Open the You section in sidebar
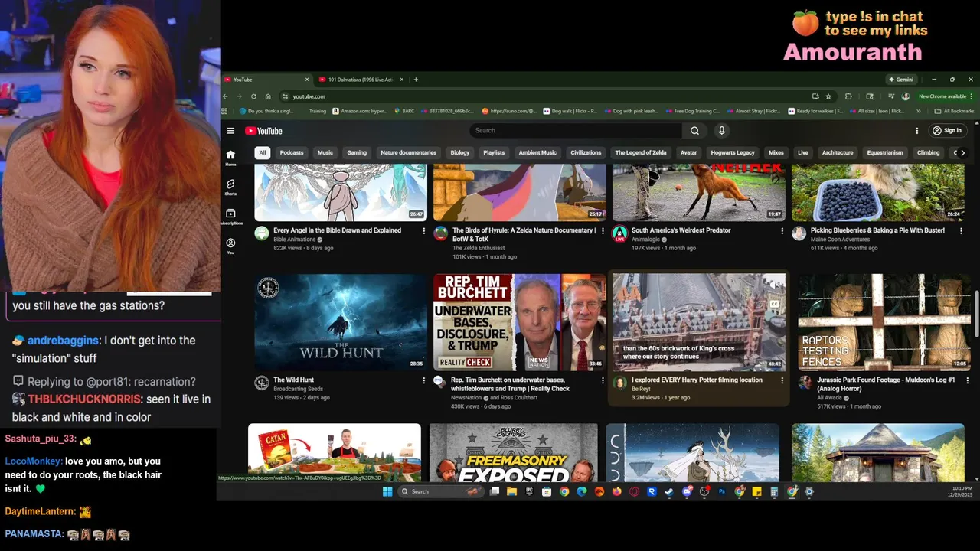980x551 pixels. [x=230, y=246]
